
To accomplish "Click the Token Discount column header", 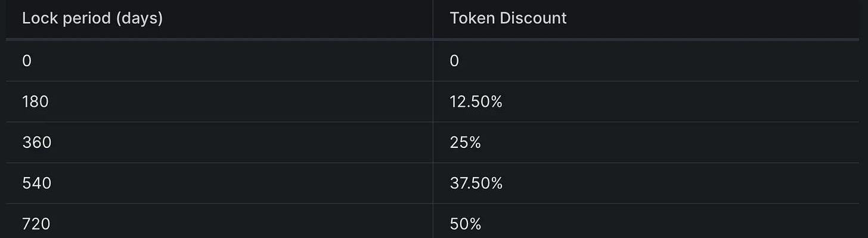I will click(508, 18).
